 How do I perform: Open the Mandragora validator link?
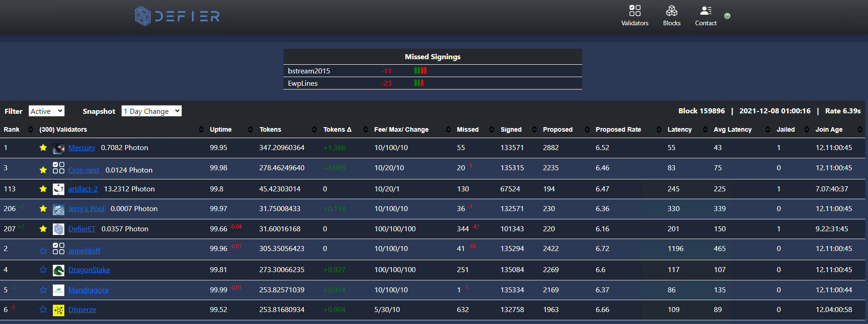[88, 290]
